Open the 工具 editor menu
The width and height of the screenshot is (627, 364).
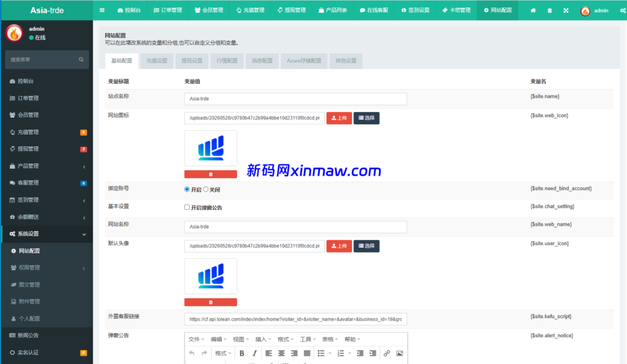pos(308,340)
